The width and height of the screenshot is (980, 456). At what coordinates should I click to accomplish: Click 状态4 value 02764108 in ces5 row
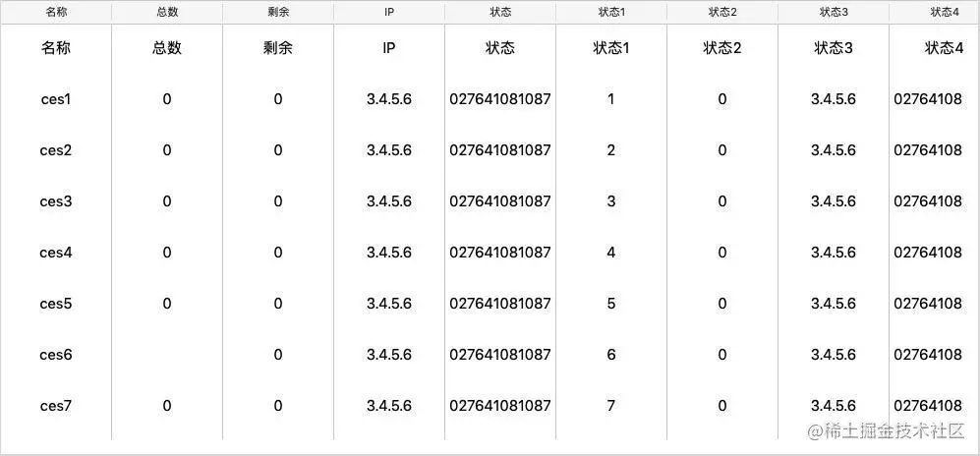point(928,304)
